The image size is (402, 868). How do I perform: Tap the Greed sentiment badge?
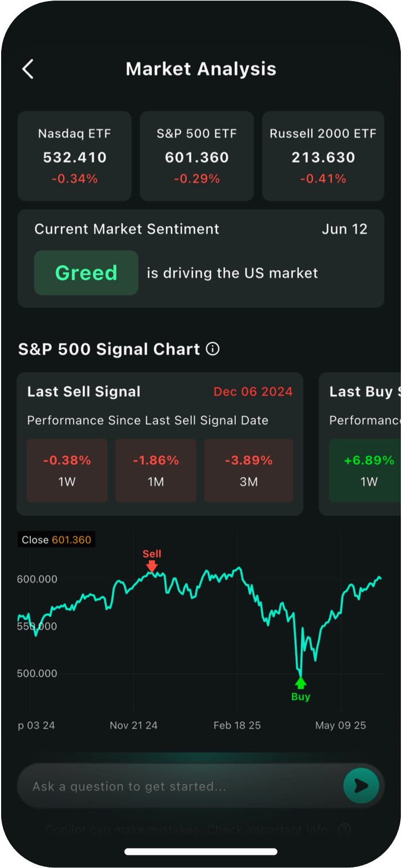[x=86, y=273]
